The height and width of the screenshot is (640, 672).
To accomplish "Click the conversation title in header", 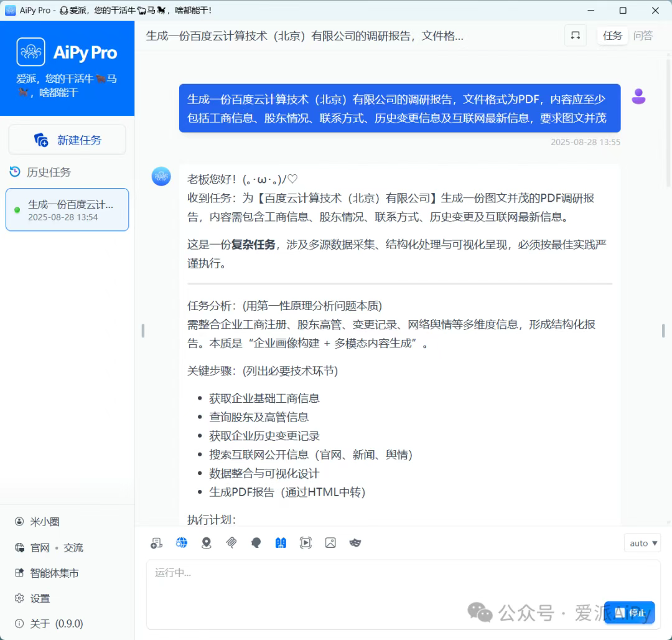I will click(x=305, y=35).
